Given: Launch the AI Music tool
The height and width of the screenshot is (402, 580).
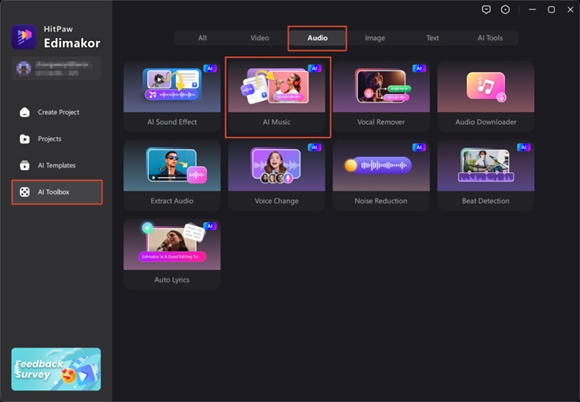Looking at the screenshot, I should click(x=277, y=97).
